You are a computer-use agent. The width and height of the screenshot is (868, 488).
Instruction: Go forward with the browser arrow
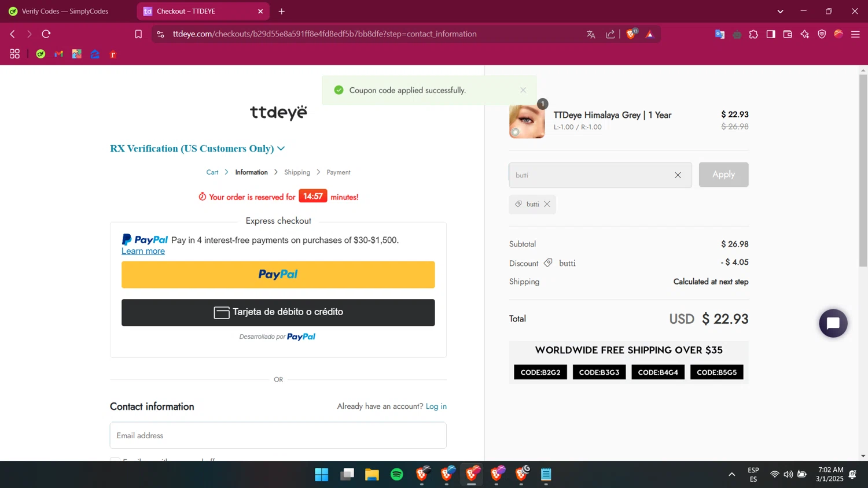click(x=29, y=34)
